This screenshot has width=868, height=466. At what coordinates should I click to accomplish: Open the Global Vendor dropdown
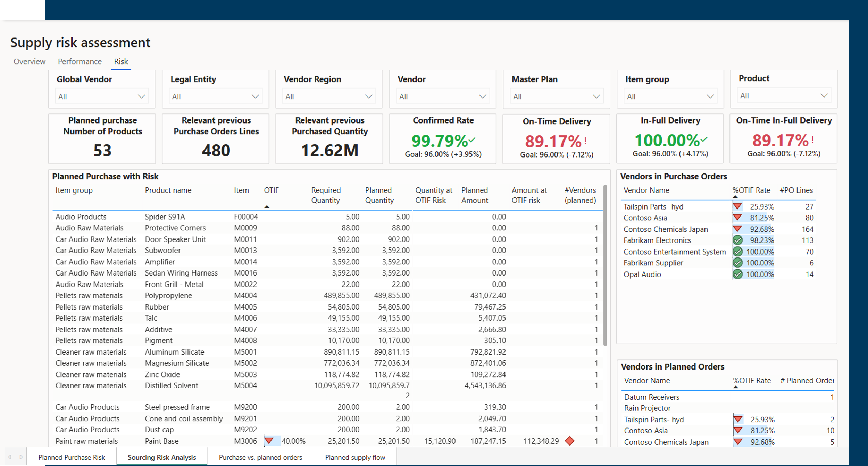pyautogui.click(x=102, y=96)
